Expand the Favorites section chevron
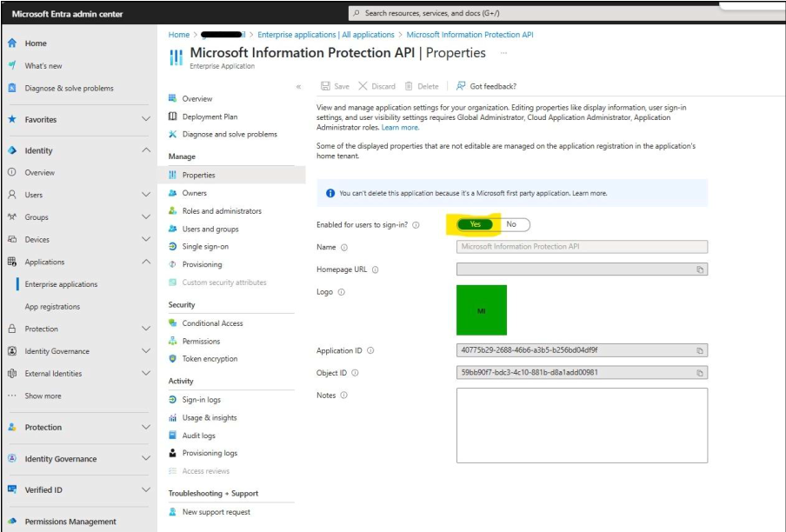This screenshot has height=532, width=786. [x=146, y=119]
